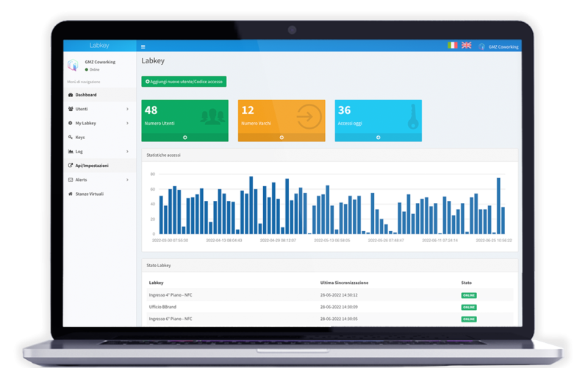Open the Keys menu item
Image resolution: width=588 pixels, height=368 pixels.
(x=79, y=137)
